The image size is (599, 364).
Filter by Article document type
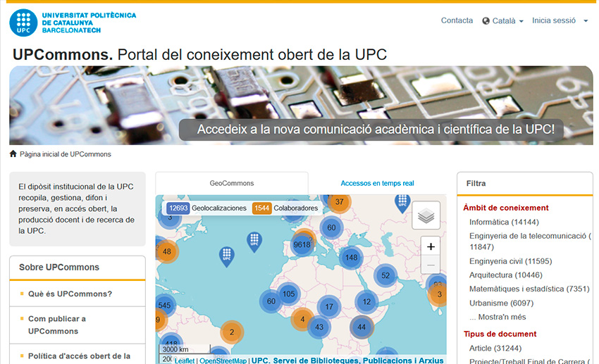point(493,349)
